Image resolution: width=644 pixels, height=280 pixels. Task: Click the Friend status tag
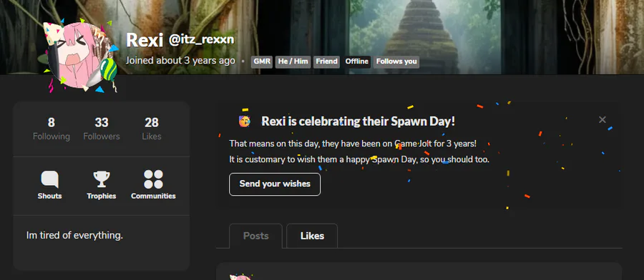[x=326, y=61]
